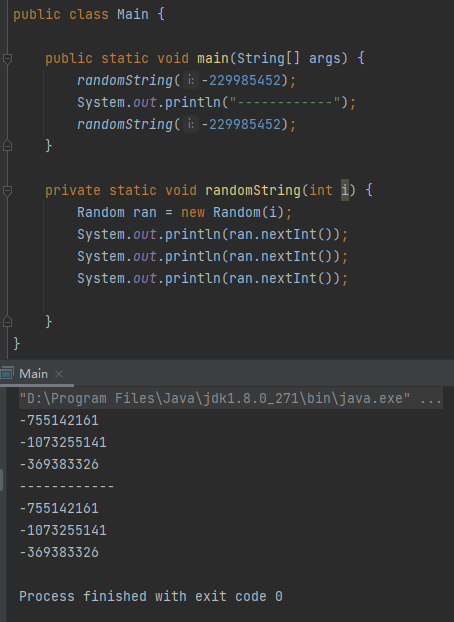
Task: Click the first -369383326 output line
Action: click(x=59, y=465)
